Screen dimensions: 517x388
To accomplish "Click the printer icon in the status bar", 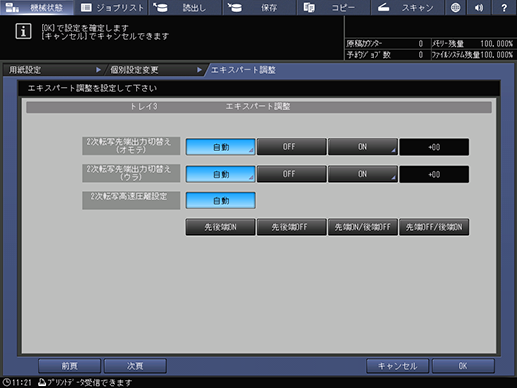I will click(x=42, y=382).
